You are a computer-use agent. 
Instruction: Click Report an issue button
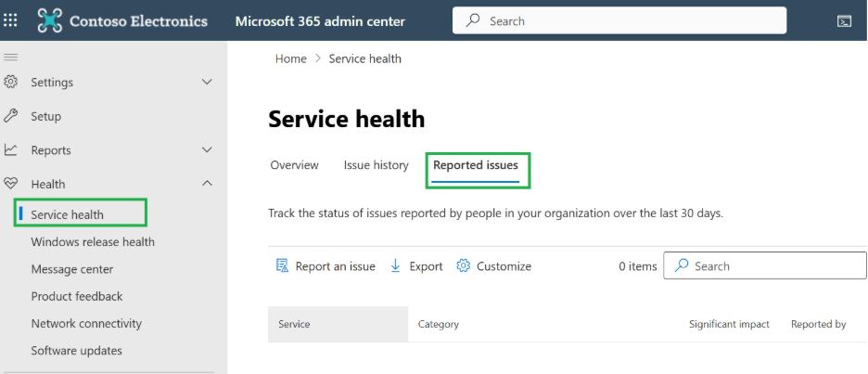click(325, 266)
